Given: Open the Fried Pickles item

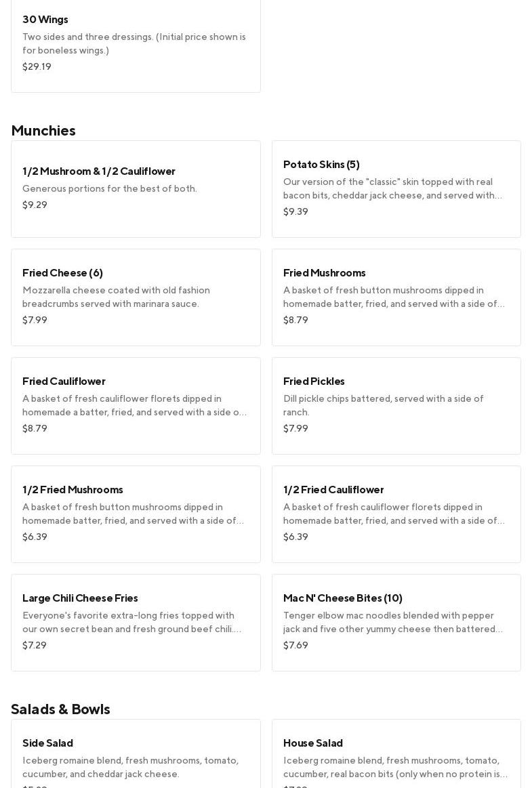Looking at the screenshot, I should point(396,405).
